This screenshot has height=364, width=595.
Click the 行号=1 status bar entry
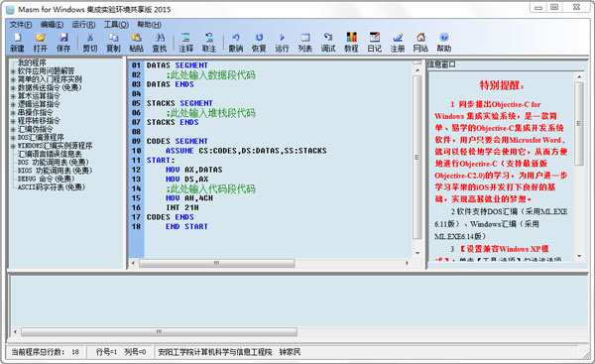point(107,352)
